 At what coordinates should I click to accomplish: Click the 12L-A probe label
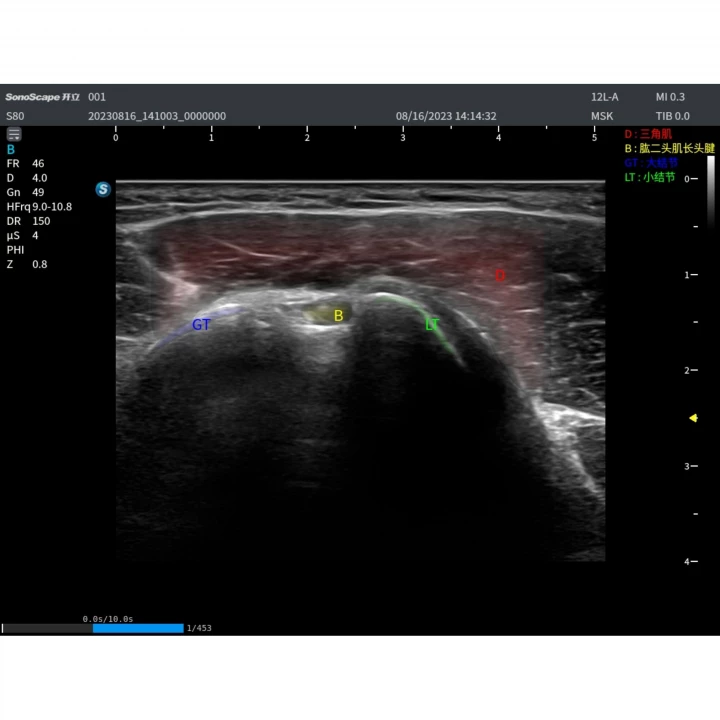(604, 97)
